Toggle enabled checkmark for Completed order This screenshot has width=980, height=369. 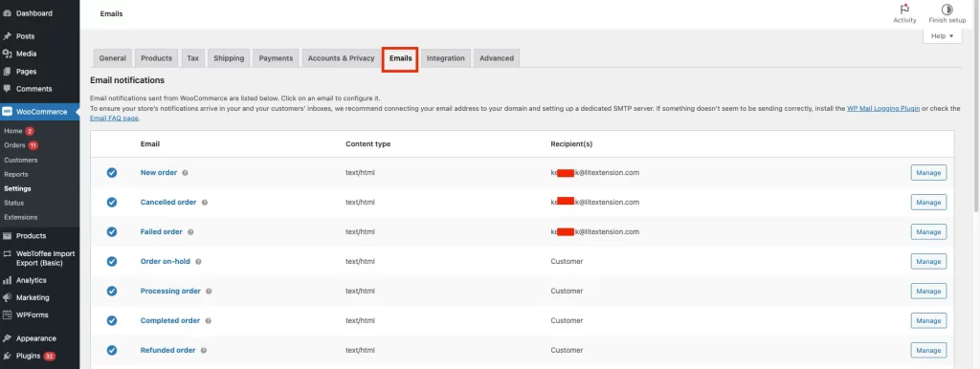[112, 321]
